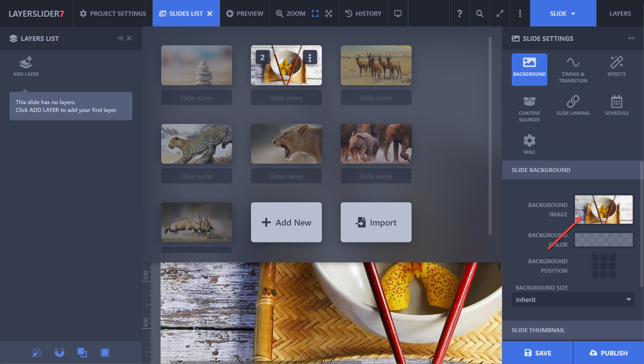Click the Add New slide button
Screen dimensions: 644x364
pyautogui.click(x=286, y=222)
